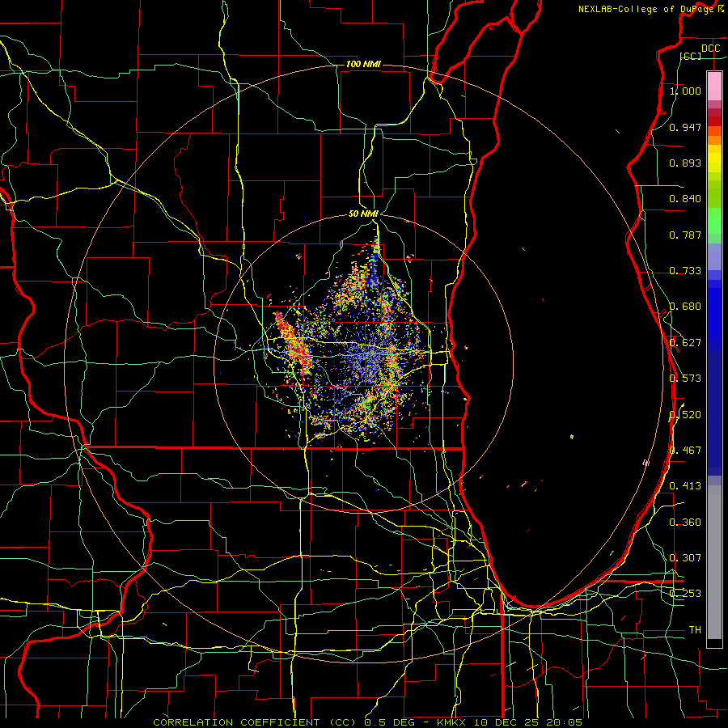Click the 0.627 scale value
This screenshot has height=728, width=728.
coord(685,343)
